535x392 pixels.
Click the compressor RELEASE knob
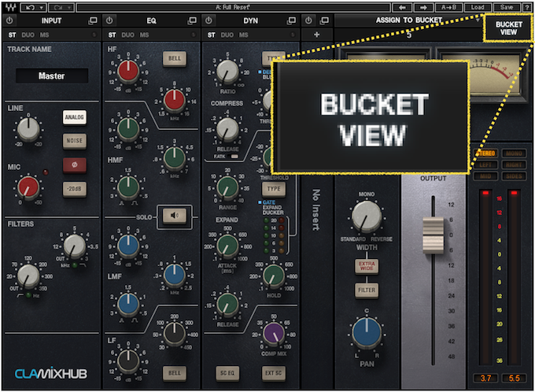[x=227, y=129]
